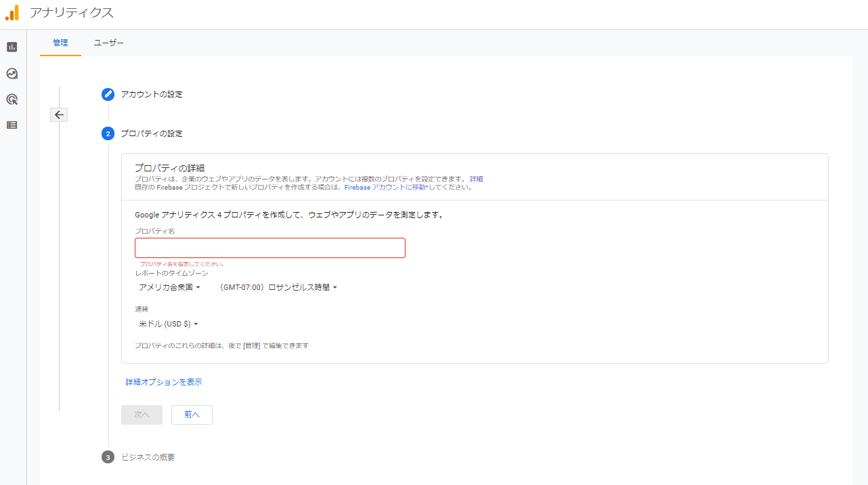Open Reports from the bar-chart sidebar icon
868x485 pixels.
pos(12,47)
